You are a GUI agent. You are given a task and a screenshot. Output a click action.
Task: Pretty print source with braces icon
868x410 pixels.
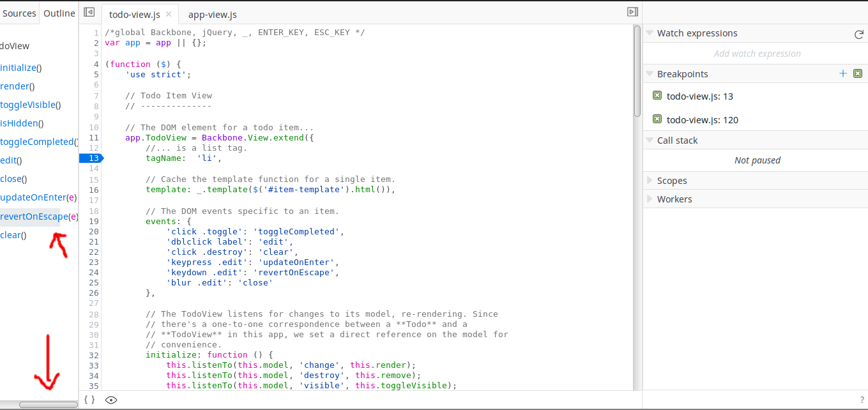(89, 400)
